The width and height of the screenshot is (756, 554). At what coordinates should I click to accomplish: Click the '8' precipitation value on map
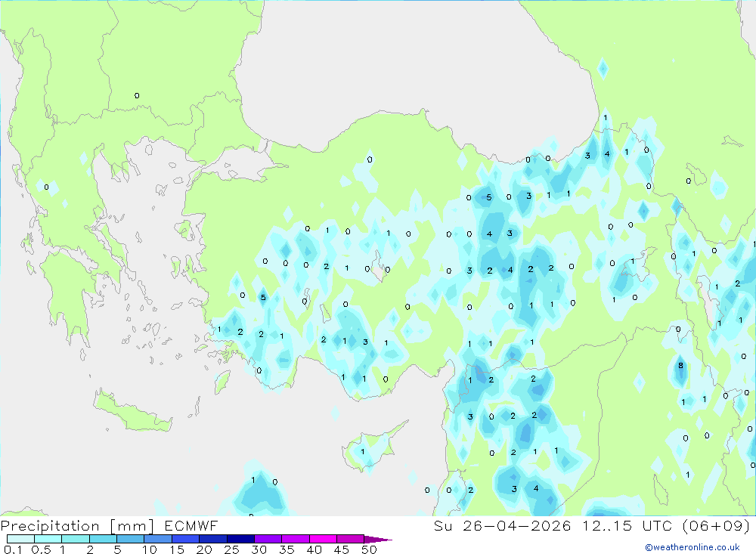tap(681, 366)
